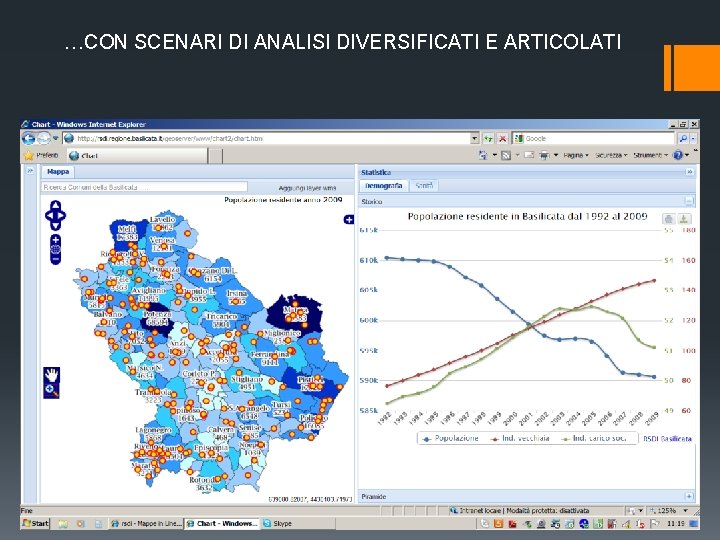Switch to the Demografia tab
This screenshot has width=720, height=540.
[x=383, y=186]
